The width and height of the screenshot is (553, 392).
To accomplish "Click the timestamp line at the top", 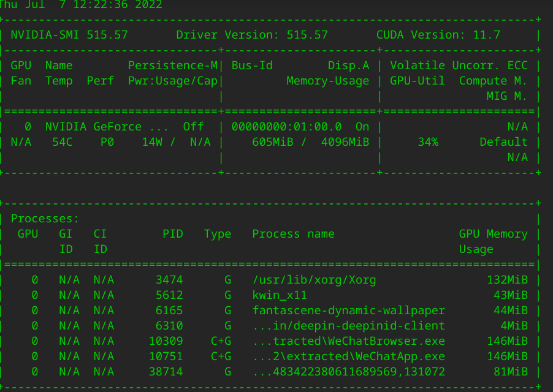I will (81, 5).
